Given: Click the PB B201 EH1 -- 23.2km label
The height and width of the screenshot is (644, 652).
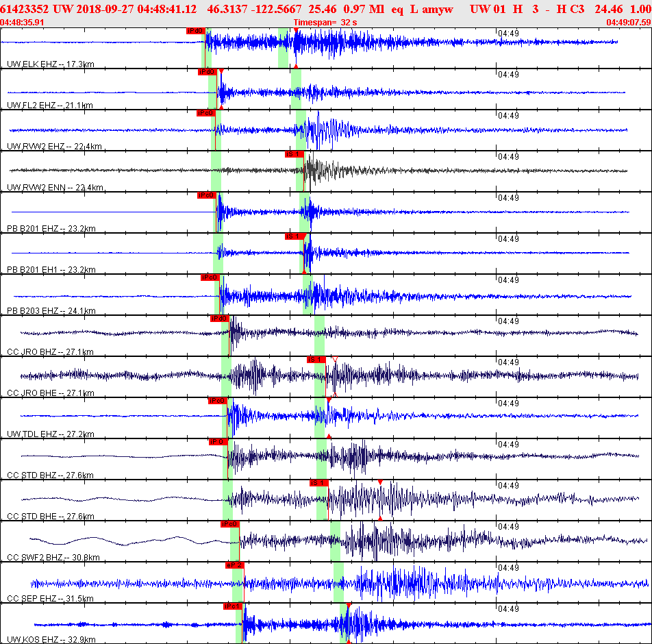Looking at the screenshot, I should (x=51, y=269).
